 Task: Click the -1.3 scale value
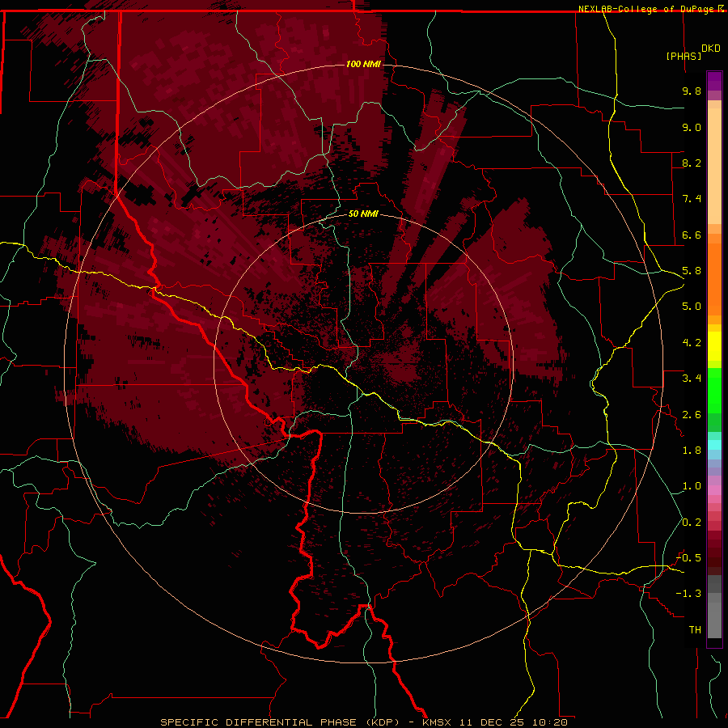[x=688, y=594]
